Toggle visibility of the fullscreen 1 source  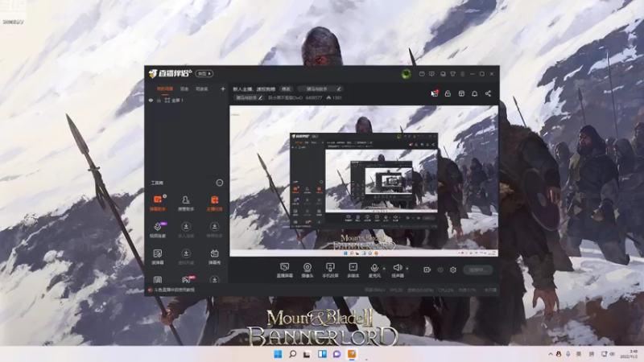coord(151,100)
